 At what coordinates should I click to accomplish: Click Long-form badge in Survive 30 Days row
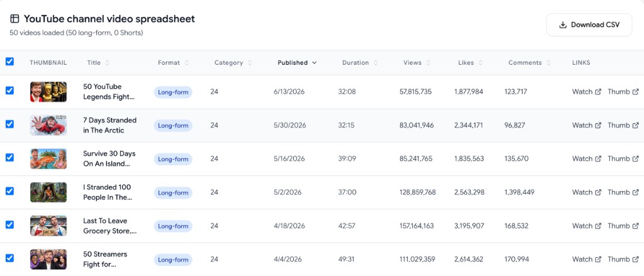173,159
